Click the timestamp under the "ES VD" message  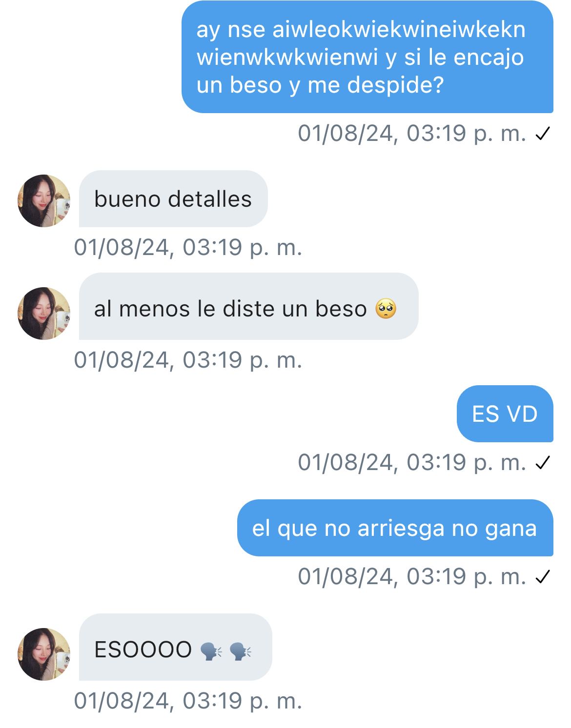point(412,462)
